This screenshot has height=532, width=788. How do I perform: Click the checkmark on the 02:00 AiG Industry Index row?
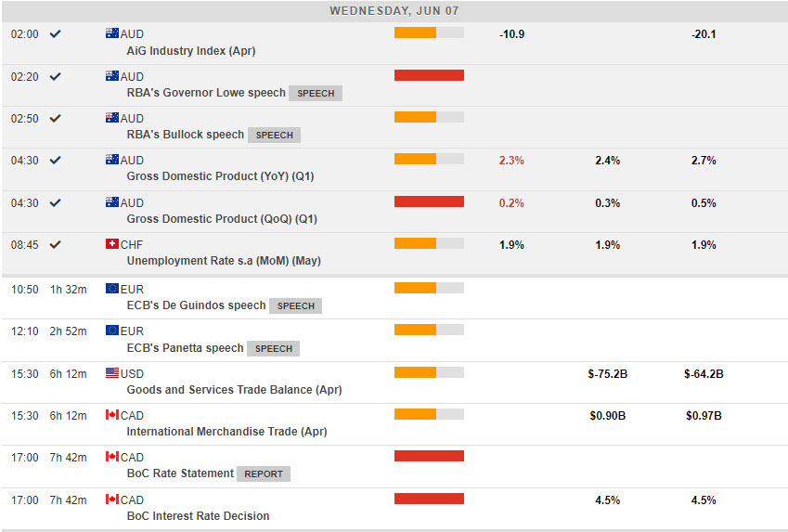tap(56, 33)
